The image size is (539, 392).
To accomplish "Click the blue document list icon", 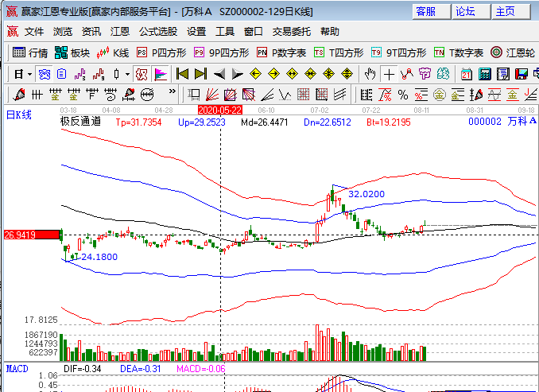I will 62,74.
